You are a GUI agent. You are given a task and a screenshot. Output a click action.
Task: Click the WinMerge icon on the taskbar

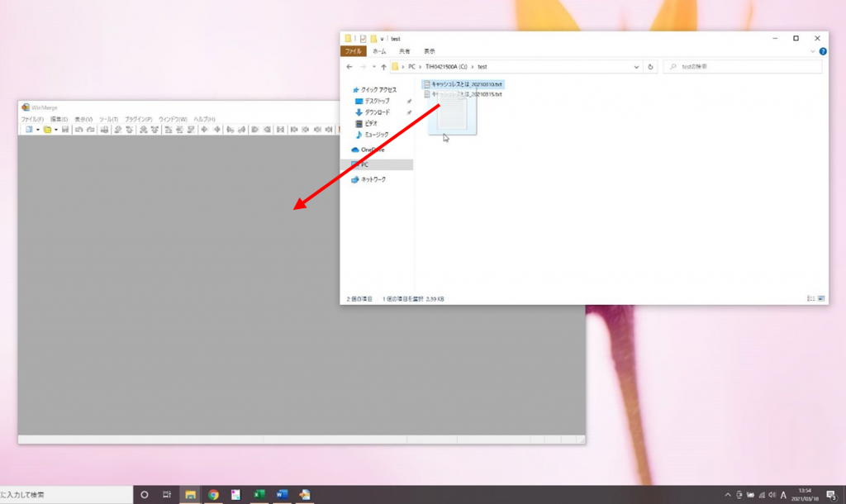pos(305,494)
